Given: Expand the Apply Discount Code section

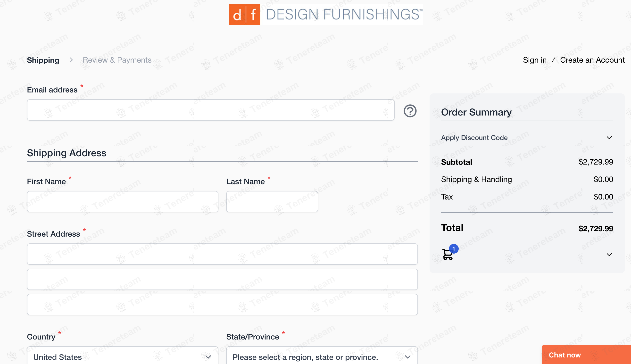Looking at the screenshot, I should [x=527, y=138].
